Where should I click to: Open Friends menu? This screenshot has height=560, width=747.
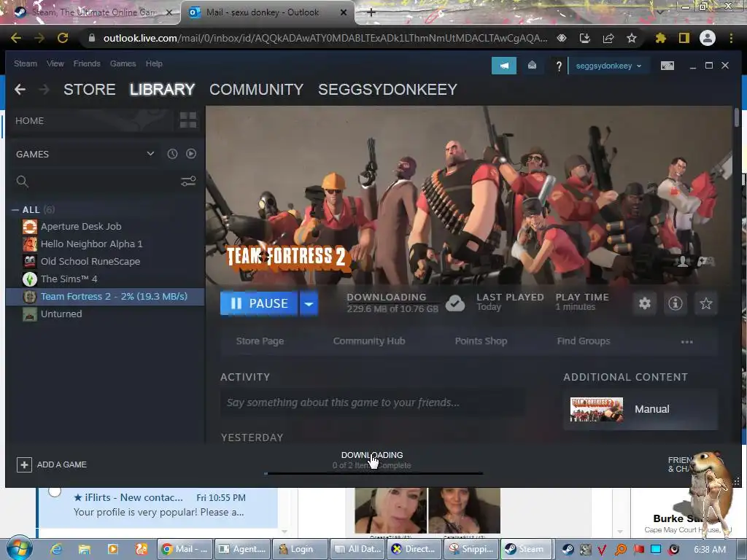[x=87, y=63]
